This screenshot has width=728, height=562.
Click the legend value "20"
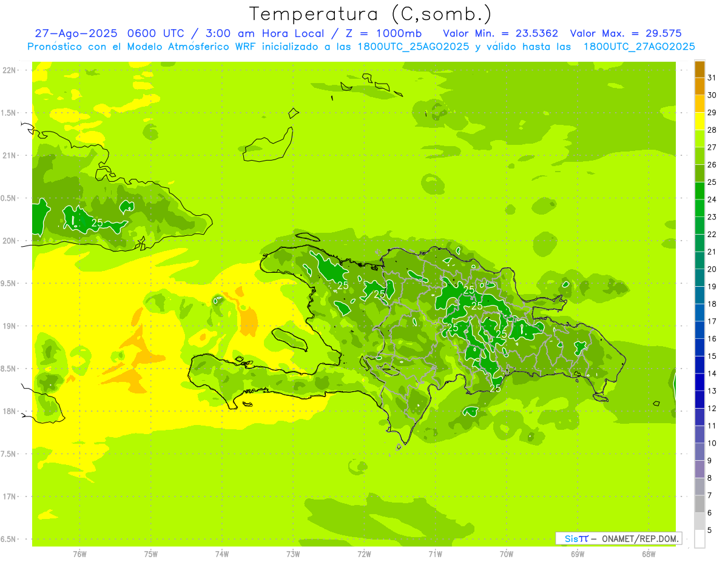tap(712, 269)
